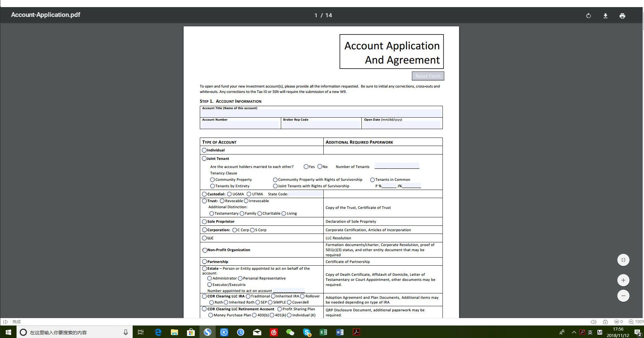Viewport: 644px width, 338px height.
Task: Select the Family trust distinction
Action: [242, 214]
